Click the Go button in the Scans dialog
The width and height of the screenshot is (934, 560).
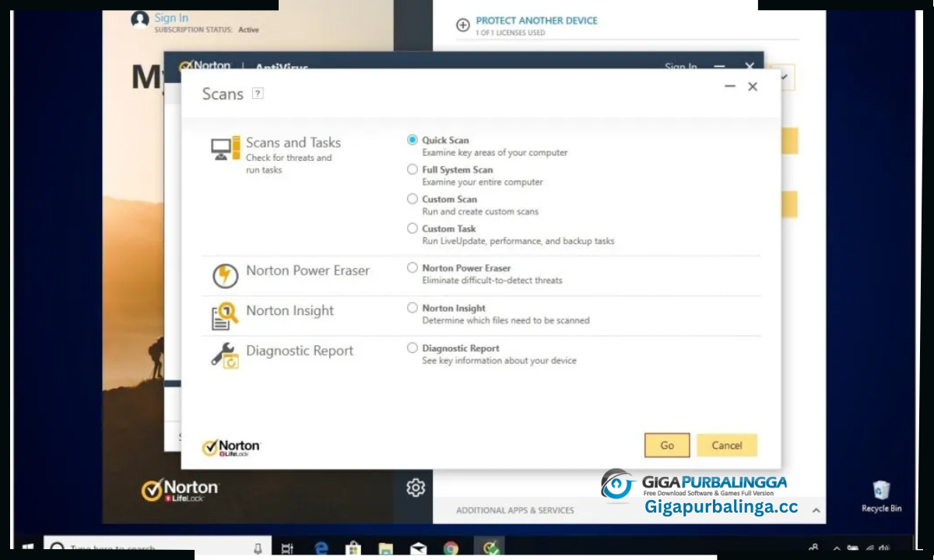(667, 445)
